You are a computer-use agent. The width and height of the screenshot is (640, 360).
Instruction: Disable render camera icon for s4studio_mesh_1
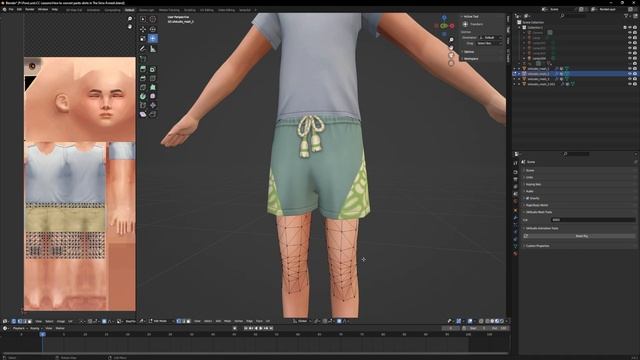click(635, 69)
